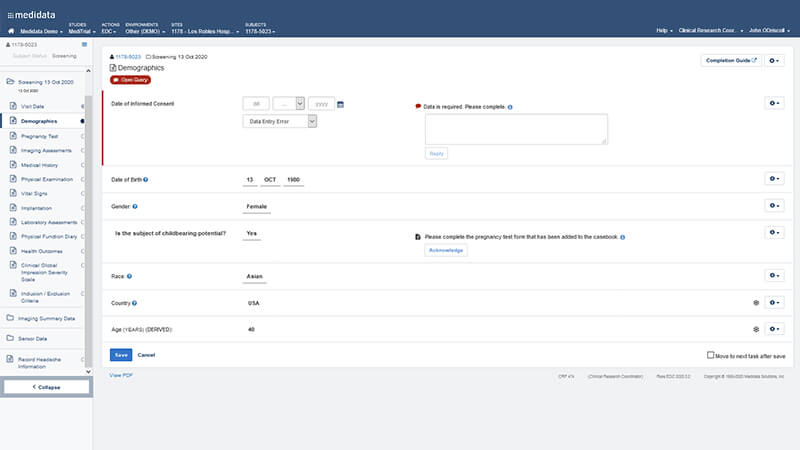Click the help icon beside Date of Birth

tap(146, 179)
